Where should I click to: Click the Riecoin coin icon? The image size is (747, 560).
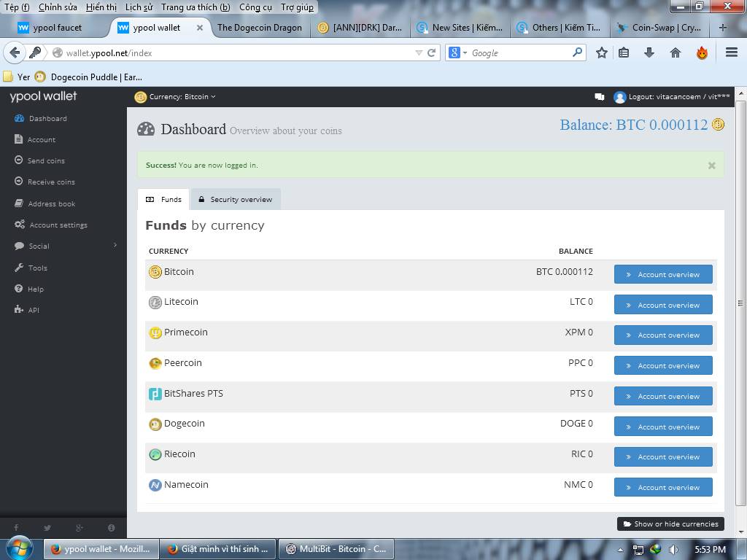point(155,455)
